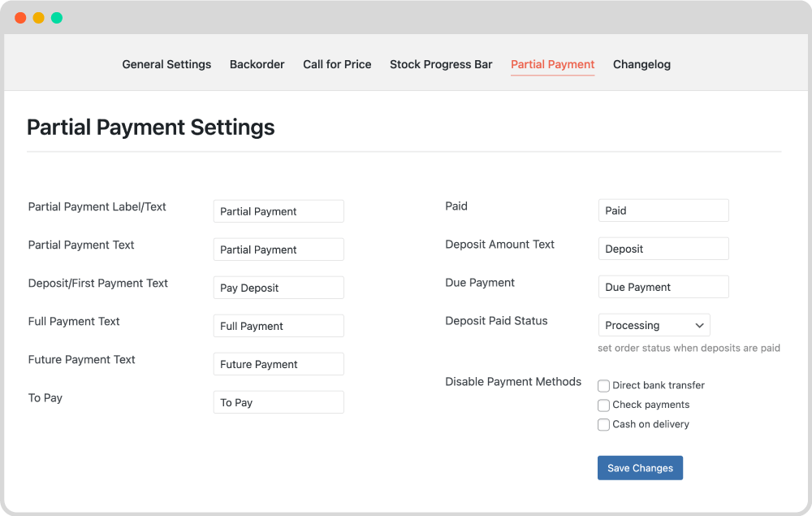The image size is (812, 516).
Task: Click the red close window button
Action: (21, 18)
